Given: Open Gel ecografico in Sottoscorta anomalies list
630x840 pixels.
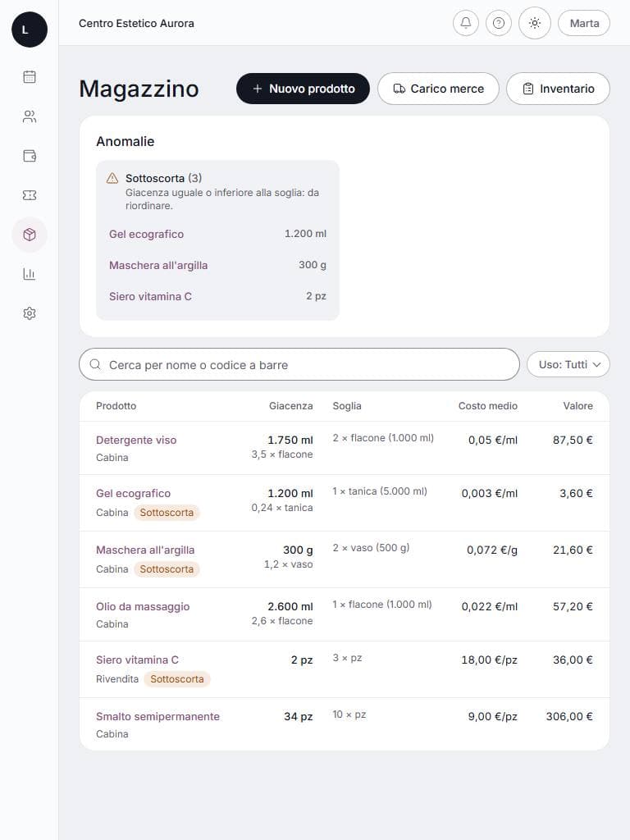Looking at the screenshot, I should click(x=146, y=234).
